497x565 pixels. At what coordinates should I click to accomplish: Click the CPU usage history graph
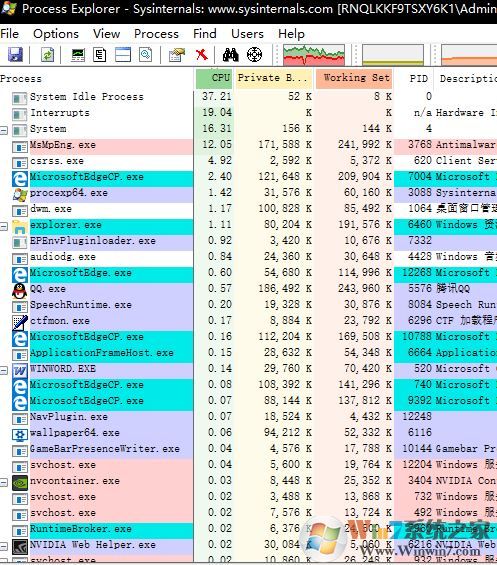pyautogui.click(x=314, y=55)
